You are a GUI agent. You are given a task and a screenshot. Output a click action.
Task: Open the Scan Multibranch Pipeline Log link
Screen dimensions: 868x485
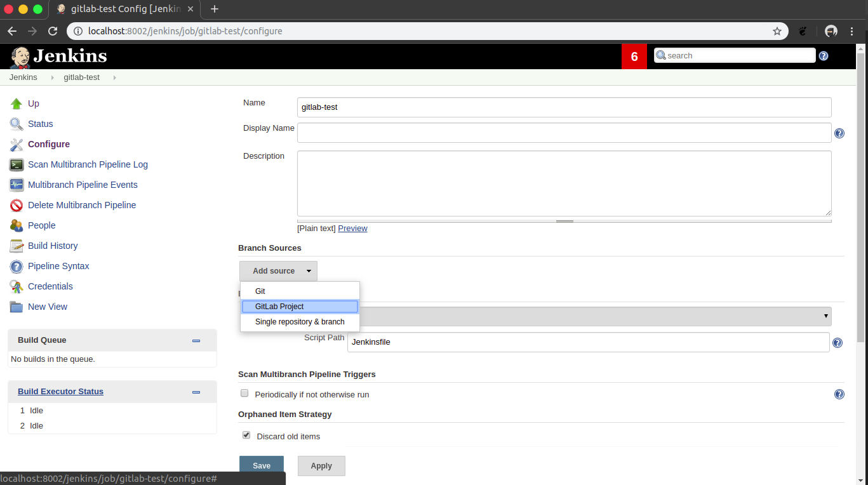tap(88, 164)
